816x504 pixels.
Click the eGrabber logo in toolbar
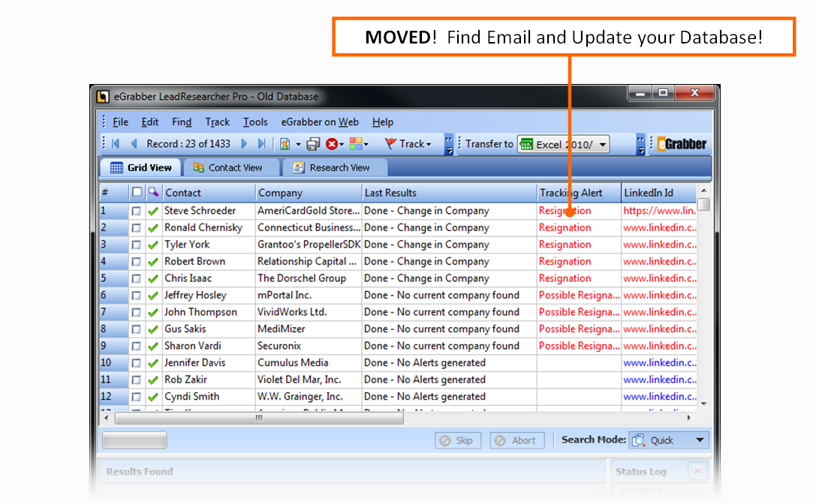[682, 144]
